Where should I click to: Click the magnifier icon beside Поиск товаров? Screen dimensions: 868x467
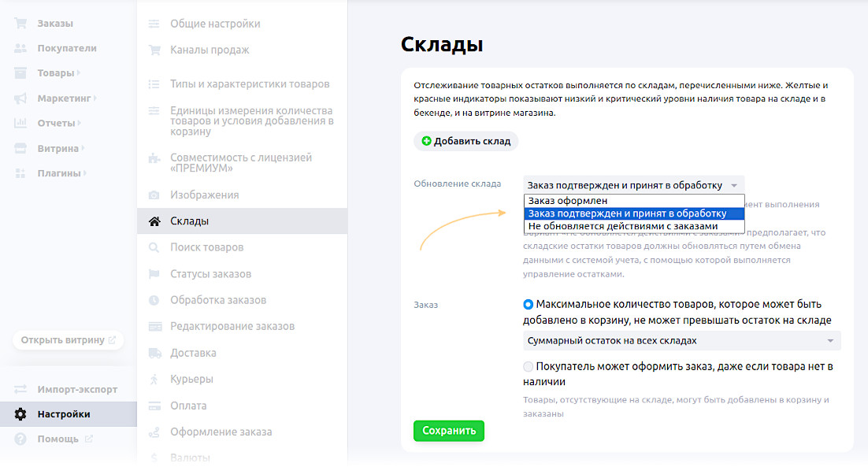[x=154, y=247]
